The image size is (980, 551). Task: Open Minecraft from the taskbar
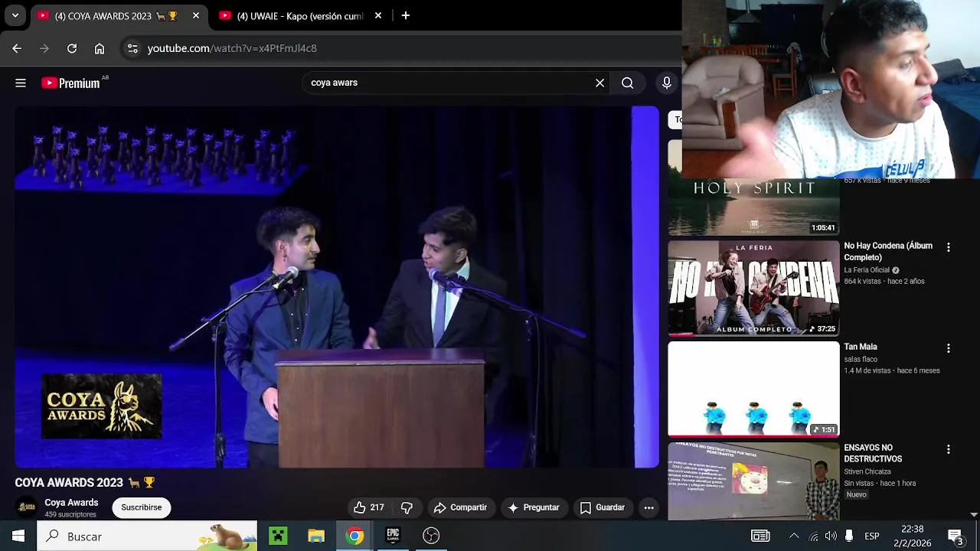(x=278, y=536)
